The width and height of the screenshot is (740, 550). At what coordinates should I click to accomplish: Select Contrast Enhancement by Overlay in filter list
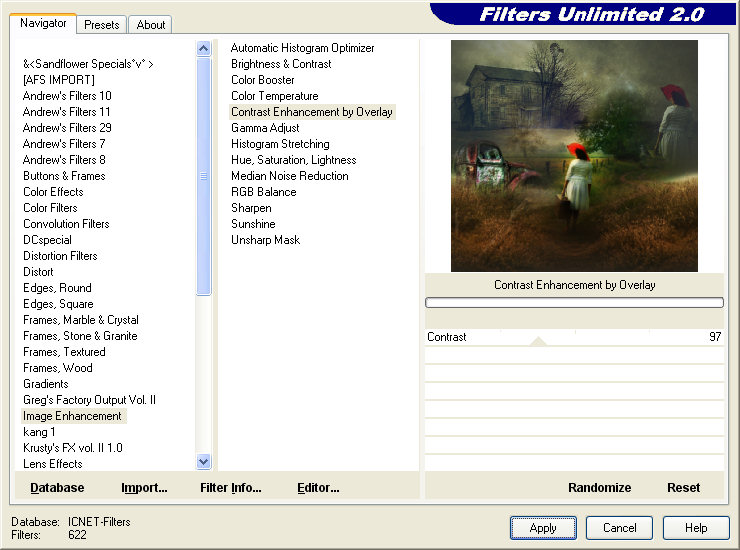(x=312, y=112)
